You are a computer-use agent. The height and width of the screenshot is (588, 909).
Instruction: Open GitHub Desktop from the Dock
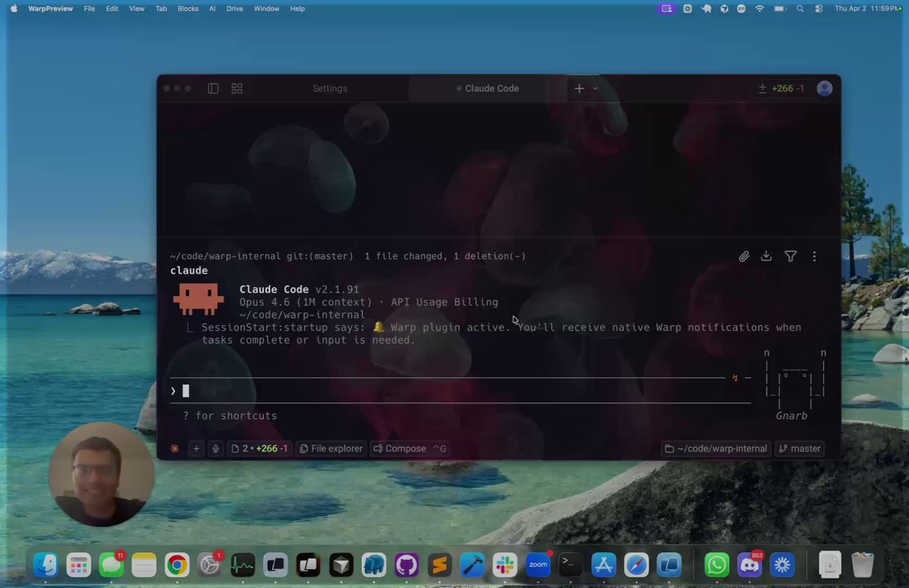pyautogui.click(x=407, y=564)
